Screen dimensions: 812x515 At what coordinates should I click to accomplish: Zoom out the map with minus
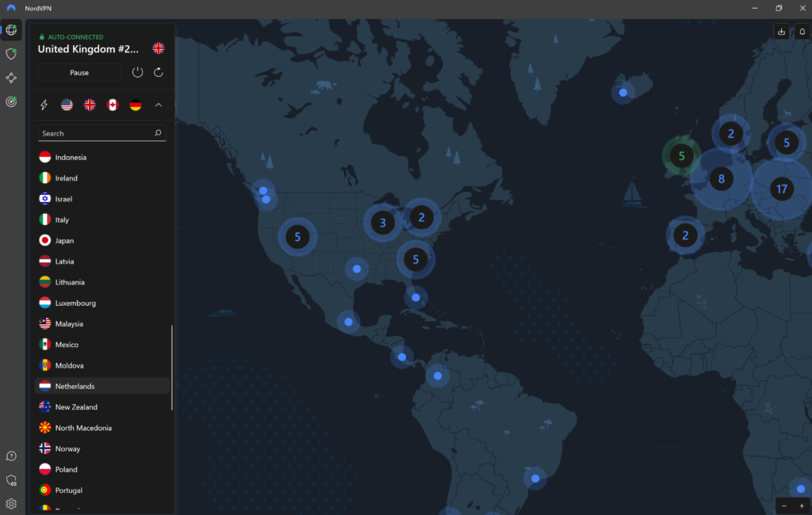(x=784, y=505)
